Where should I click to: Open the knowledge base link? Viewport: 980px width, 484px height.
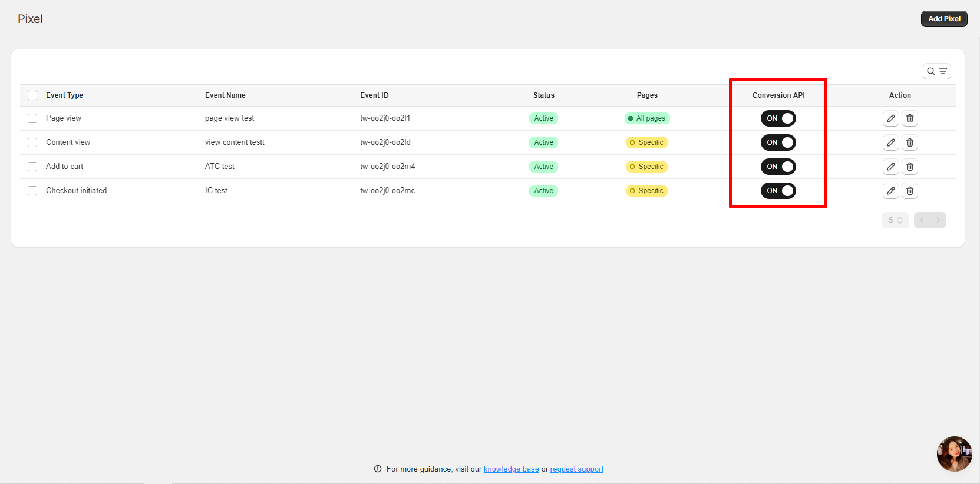point(511,469)
